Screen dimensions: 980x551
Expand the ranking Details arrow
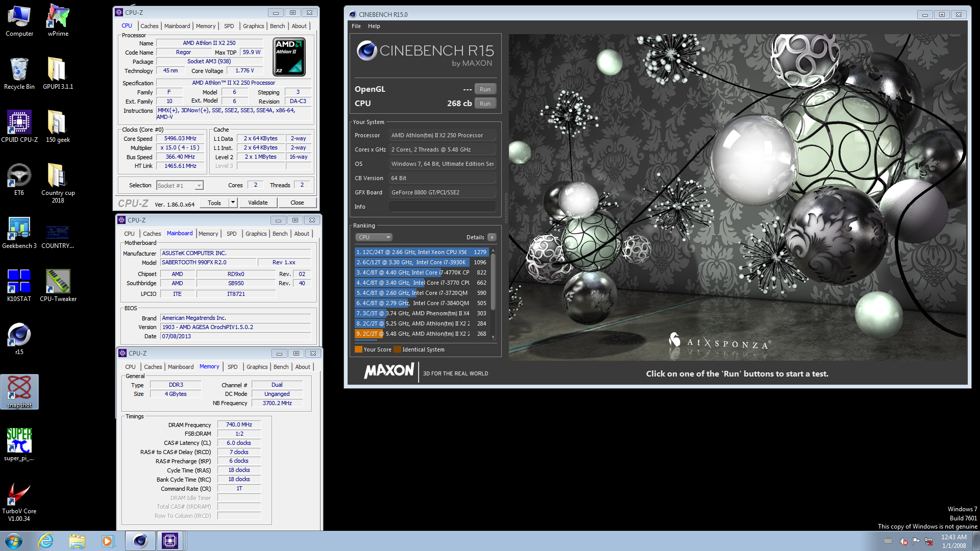[x=492, y=237]
